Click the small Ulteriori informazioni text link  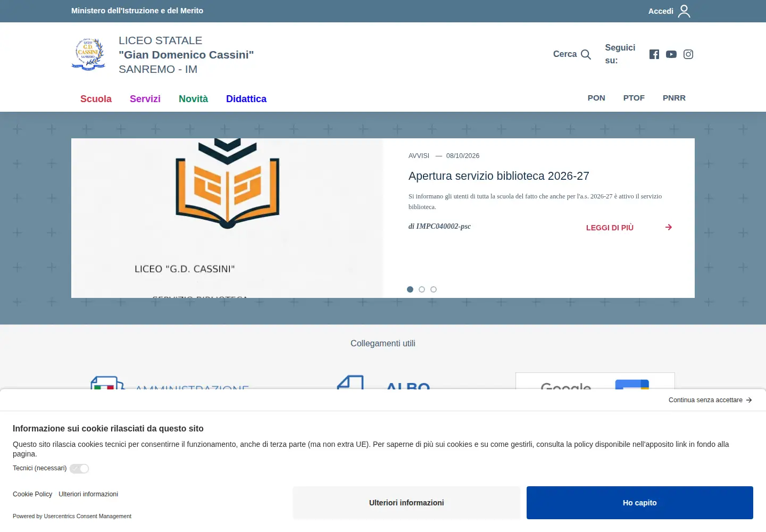[88, 494]
